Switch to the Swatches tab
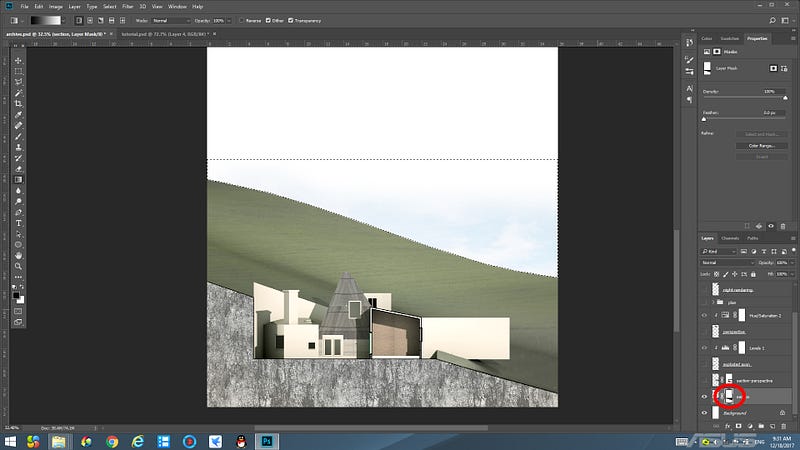 730,38
